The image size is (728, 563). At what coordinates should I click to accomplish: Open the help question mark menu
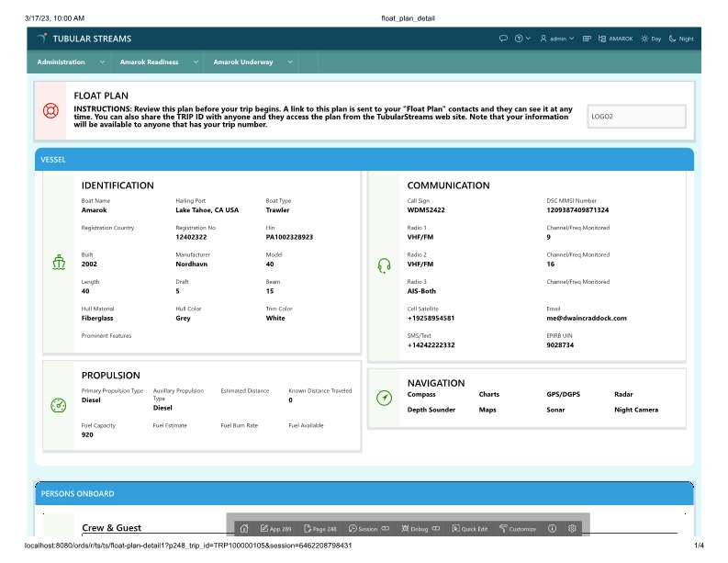point(521,39)
